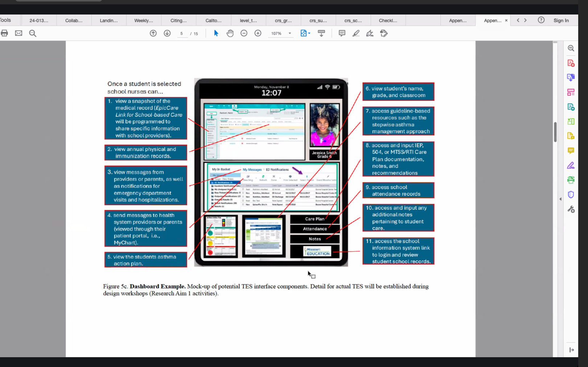Switch to the level_t... tab

248,20
